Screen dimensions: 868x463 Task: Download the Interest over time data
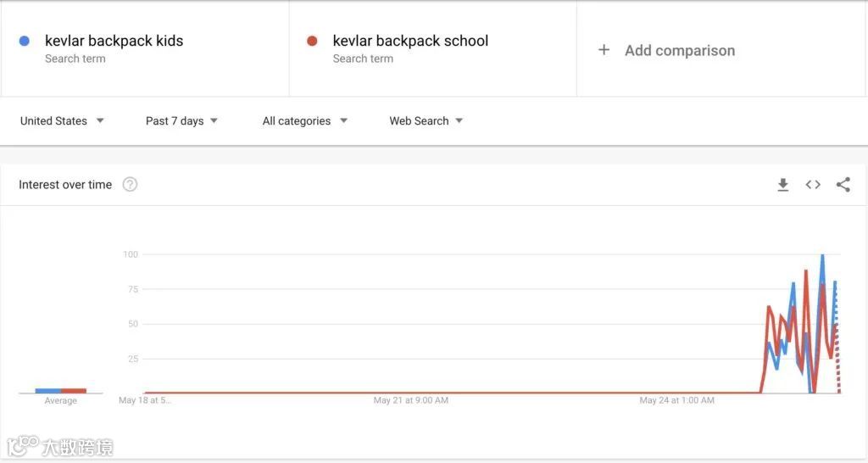[x=782, y=184]
